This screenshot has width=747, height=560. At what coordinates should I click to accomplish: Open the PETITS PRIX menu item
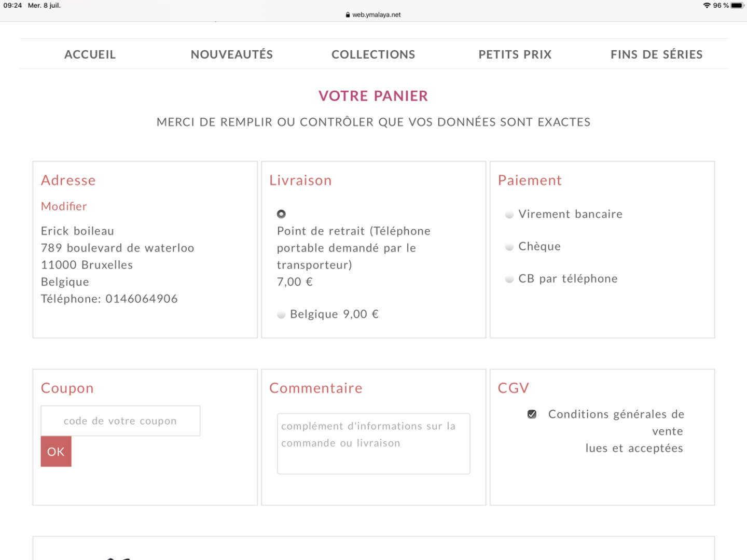coord(515,54)
